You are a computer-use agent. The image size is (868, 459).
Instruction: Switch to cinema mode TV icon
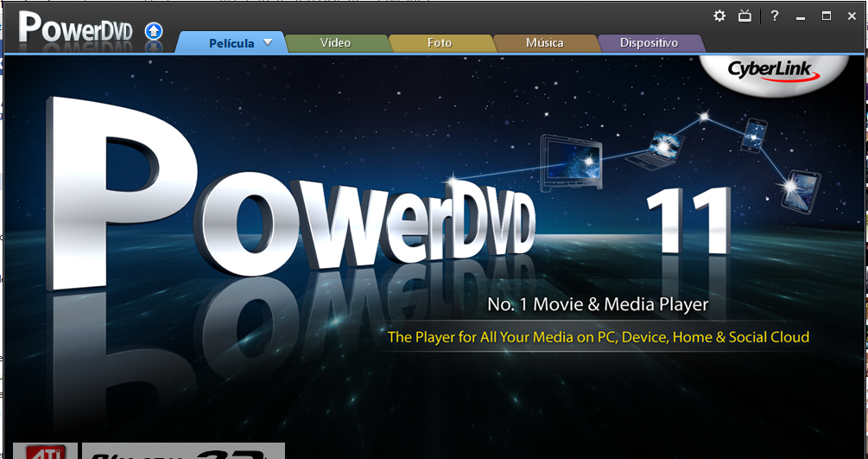tap(744, 16)
